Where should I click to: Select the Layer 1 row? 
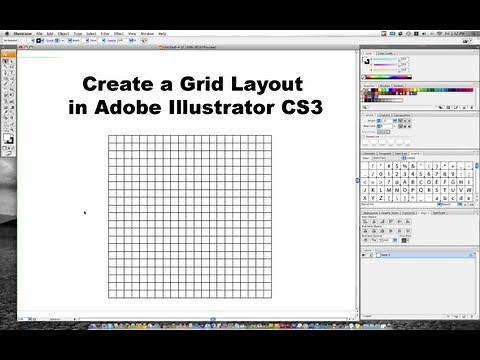click(x=419, y=255)
